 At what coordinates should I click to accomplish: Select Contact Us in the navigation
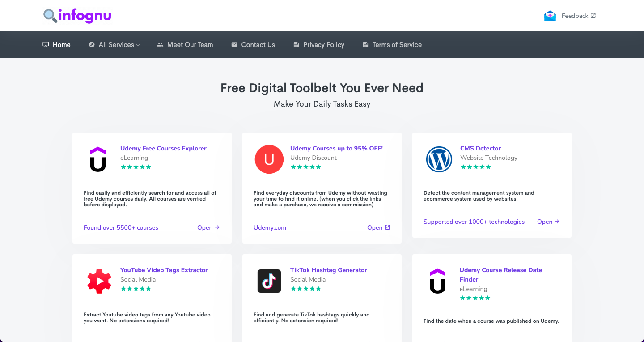click(253, 44)
